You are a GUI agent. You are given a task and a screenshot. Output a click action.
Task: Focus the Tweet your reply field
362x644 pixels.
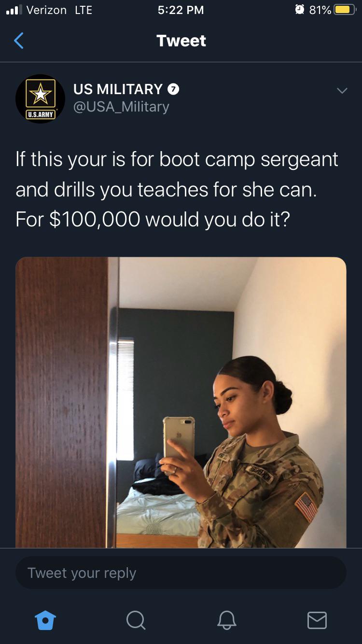(181, 573)
